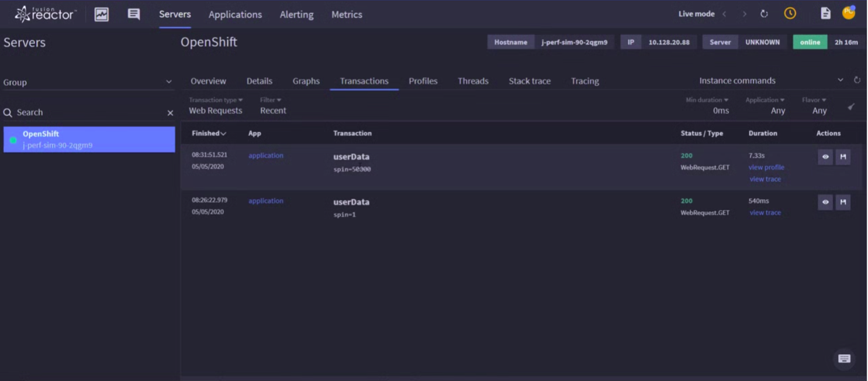Open the document notes icon
The image size is (868, 381).
(825, 13)
